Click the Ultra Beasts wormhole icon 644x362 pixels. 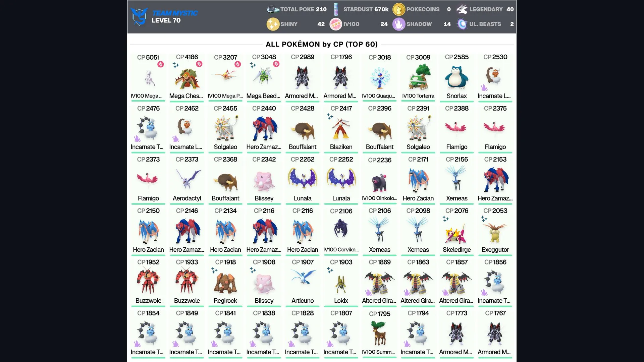(462, 24)
